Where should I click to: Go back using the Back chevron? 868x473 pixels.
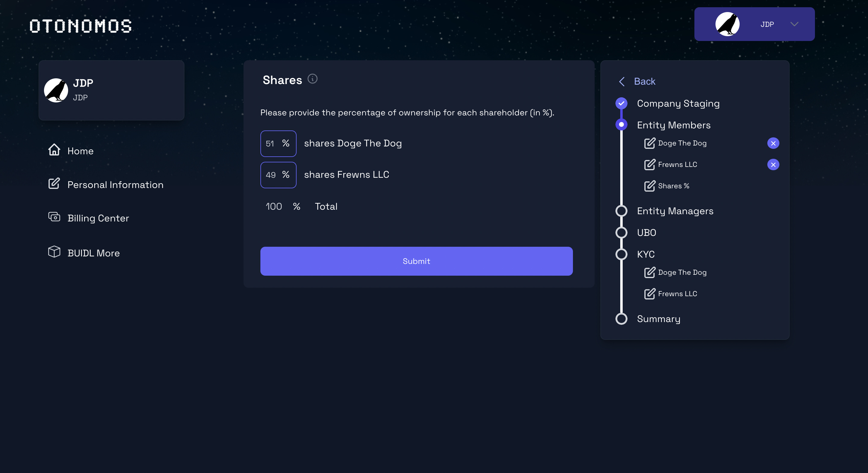click(622, 82)
